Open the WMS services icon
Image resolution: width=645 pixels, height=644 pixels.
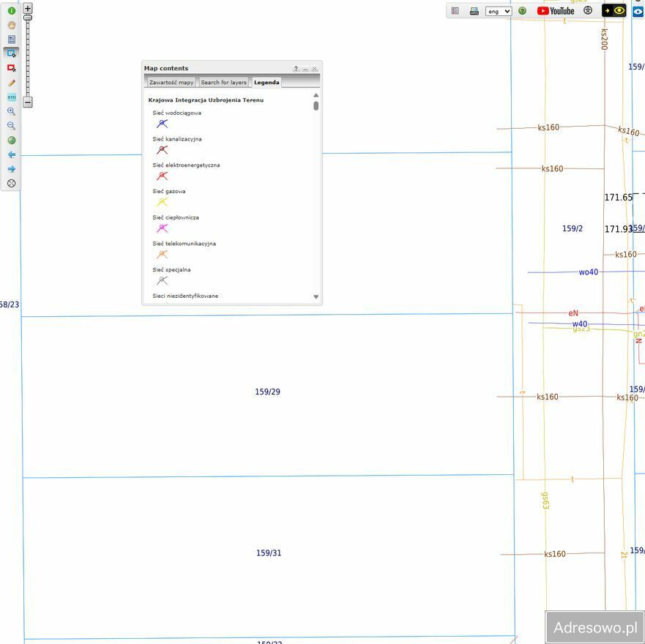[x=474, y=11]
